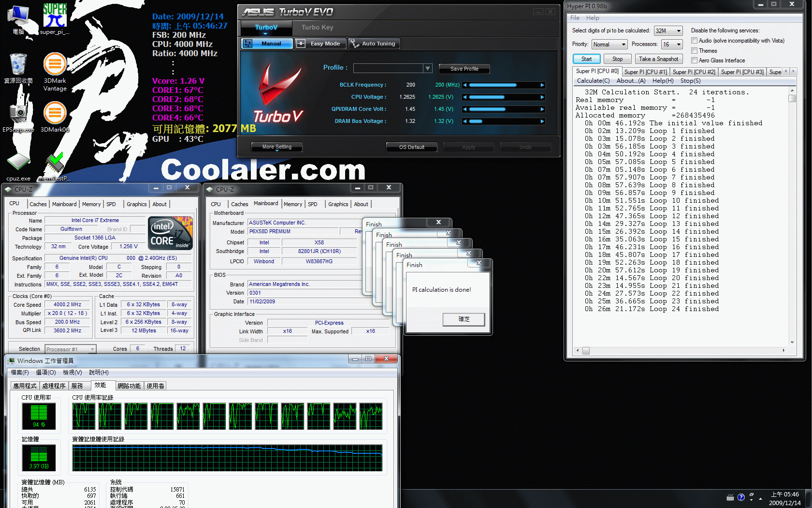Toggle Aero Glass Interface checkbox

tap(694, 60)
